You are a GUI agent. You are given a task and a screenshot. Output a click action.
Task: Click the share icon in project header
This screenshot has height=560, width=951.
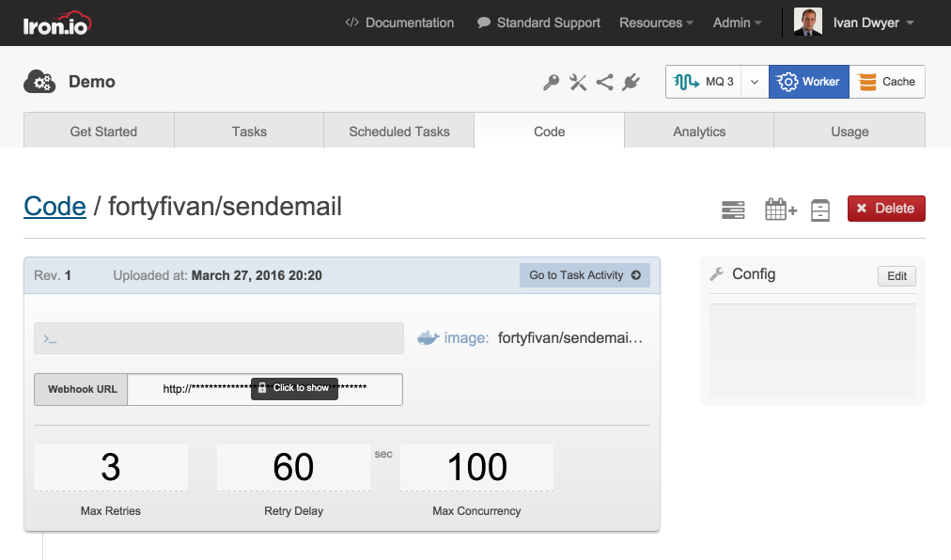604,83
